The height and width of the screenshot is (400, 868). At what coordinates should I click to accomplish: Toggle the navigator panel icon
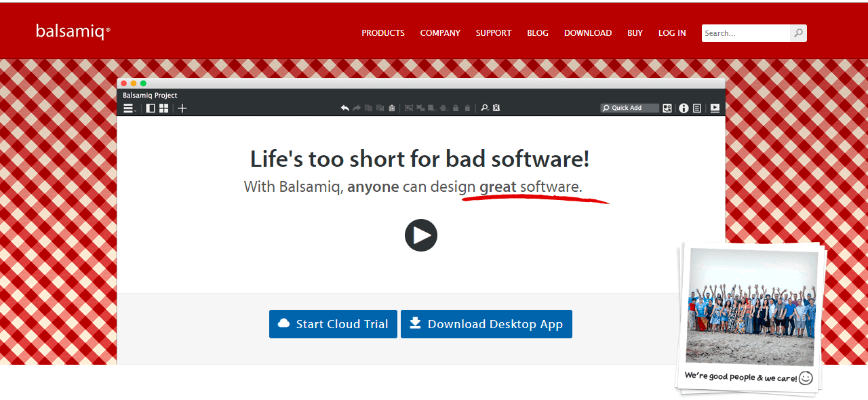pyautogui.click(x=151, y=108)
